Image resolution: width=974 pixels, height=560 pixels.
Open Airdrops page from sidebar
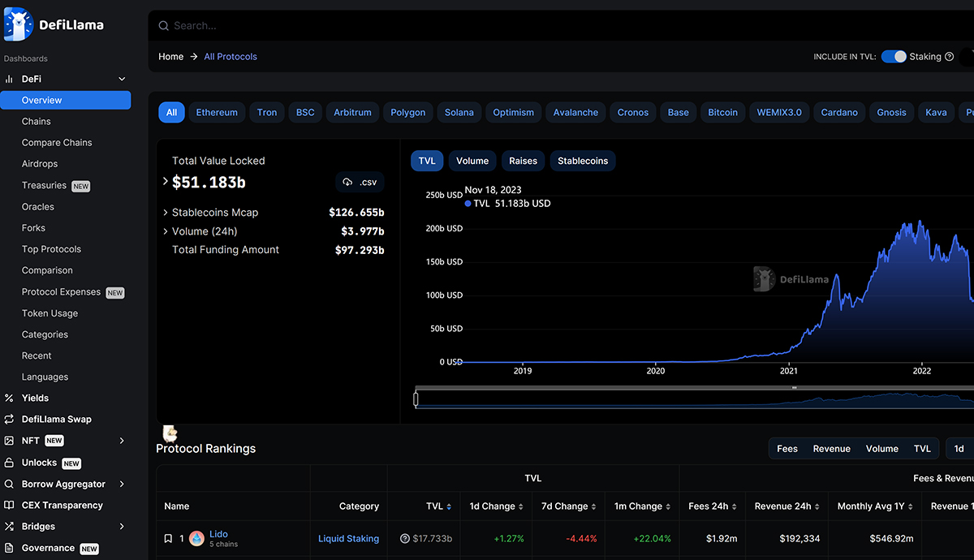(x=40, y=164)
